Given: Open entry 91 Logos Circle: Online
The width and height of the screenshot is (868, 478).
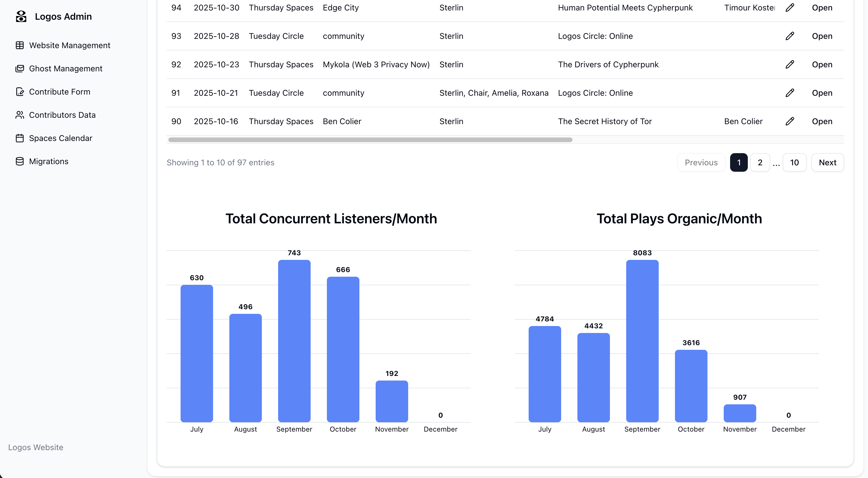Looking at the screenshot, I should [822, 93].
